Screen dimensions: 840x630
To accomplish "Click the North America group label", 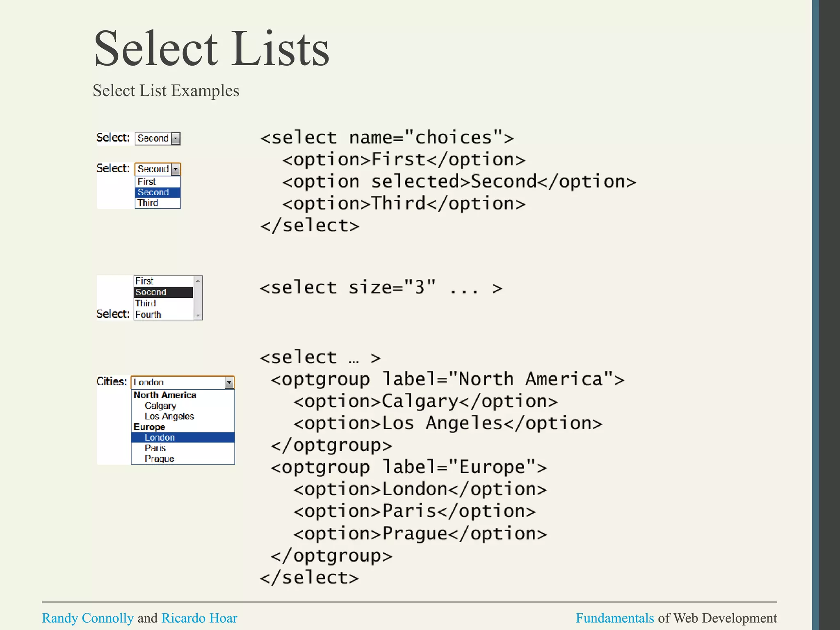I will pos(165,395).
